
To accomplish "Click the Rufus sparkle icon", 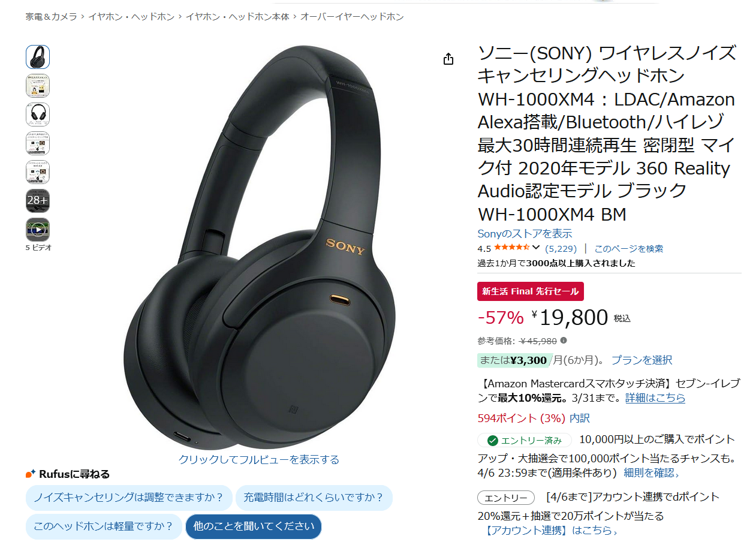I will point(31,474).
